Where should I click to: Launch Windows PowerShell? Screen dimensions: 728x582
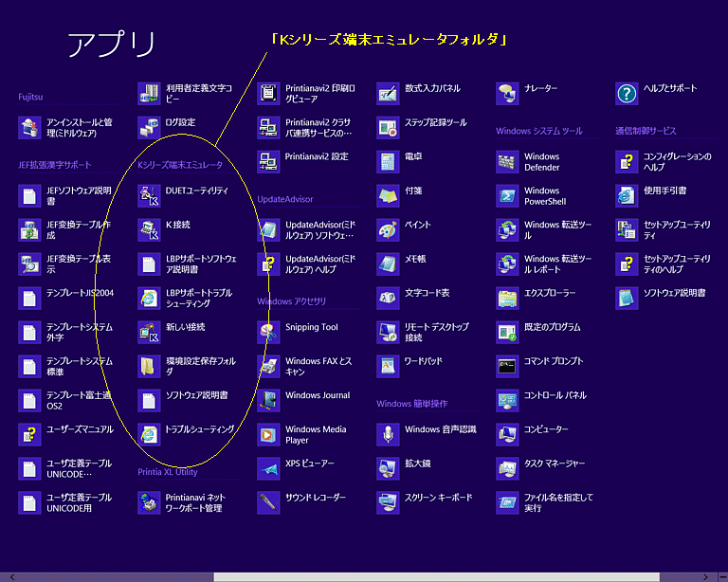click(507, 195)
